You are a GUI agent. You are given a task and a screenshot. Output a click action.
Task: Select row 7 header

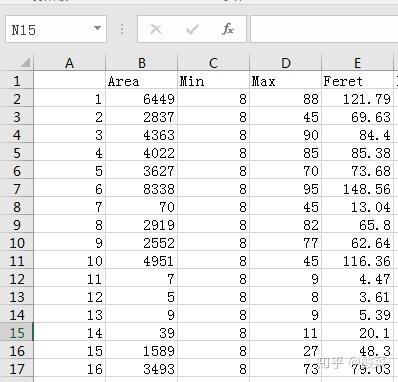point(17,189)
